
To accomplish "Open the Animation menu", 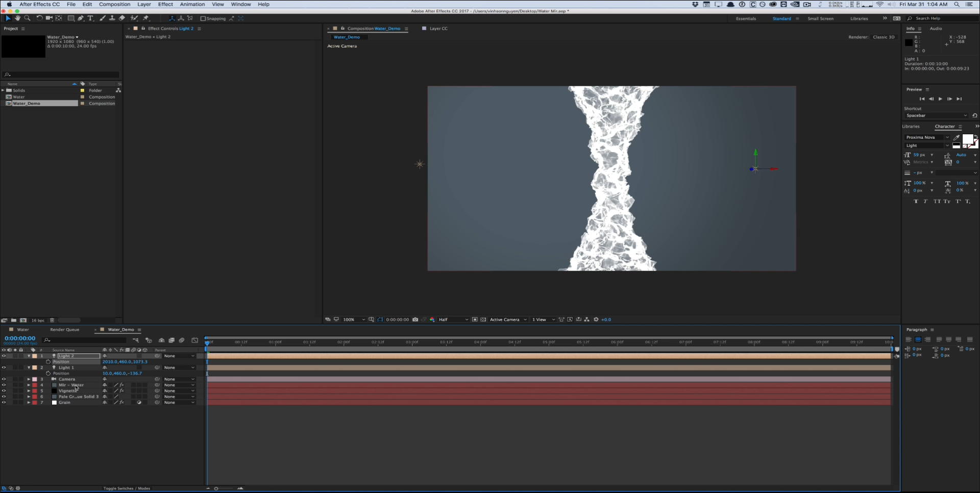I will pyautogui.click(x=192, y=4).
